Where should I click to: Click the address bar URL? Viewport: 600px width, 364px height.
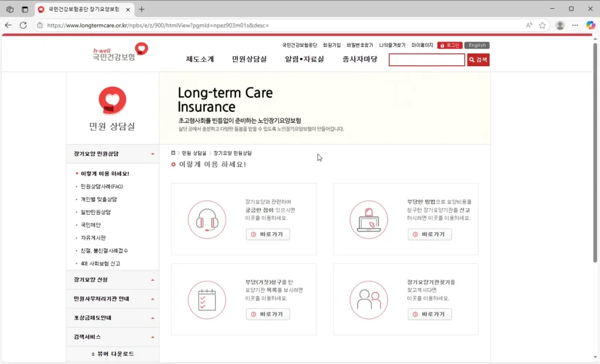pos(158,25)
